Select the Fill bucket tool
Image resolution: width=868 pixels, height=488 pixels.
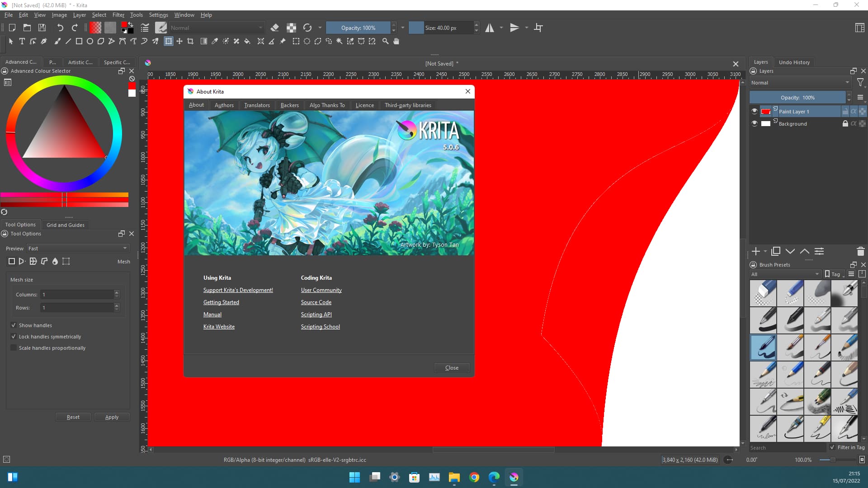pos(247,41)
